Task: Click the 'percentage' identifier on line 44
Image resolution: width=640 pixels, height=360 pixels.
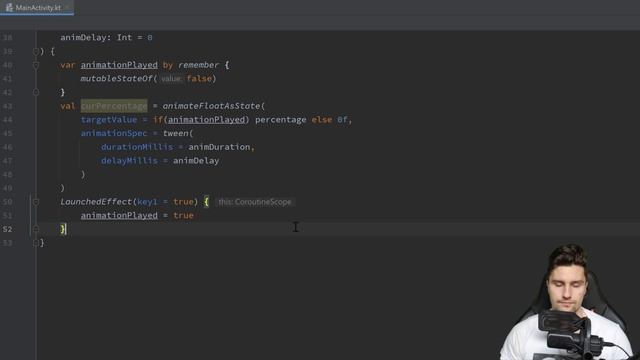Action: coord(280,120)
